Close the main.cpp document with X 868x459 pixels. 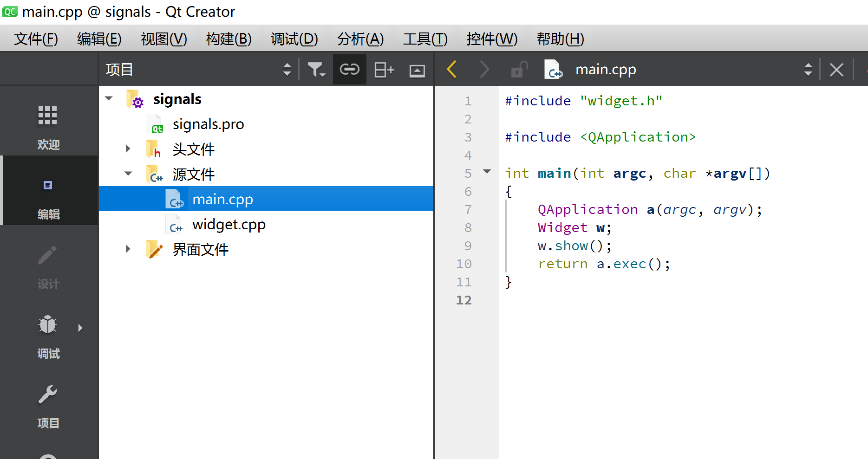(x=836, y=70)
